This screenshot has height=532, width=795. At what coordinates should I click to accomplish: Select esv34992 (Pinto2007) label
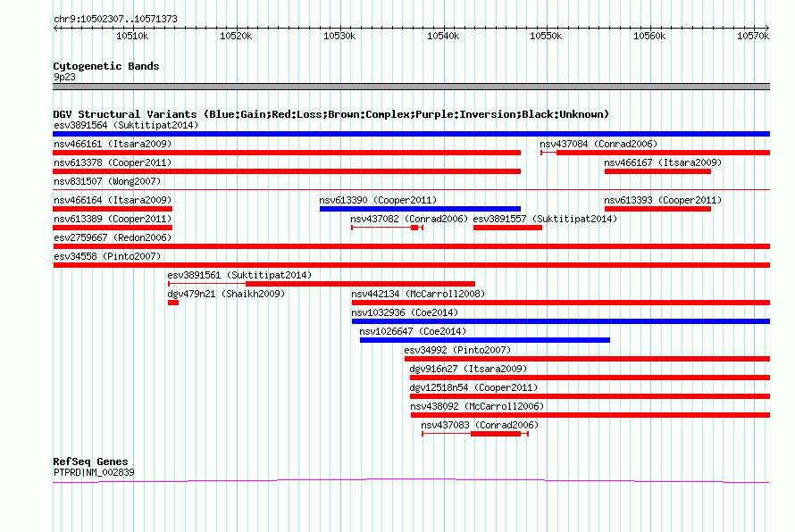pos(457,350)
